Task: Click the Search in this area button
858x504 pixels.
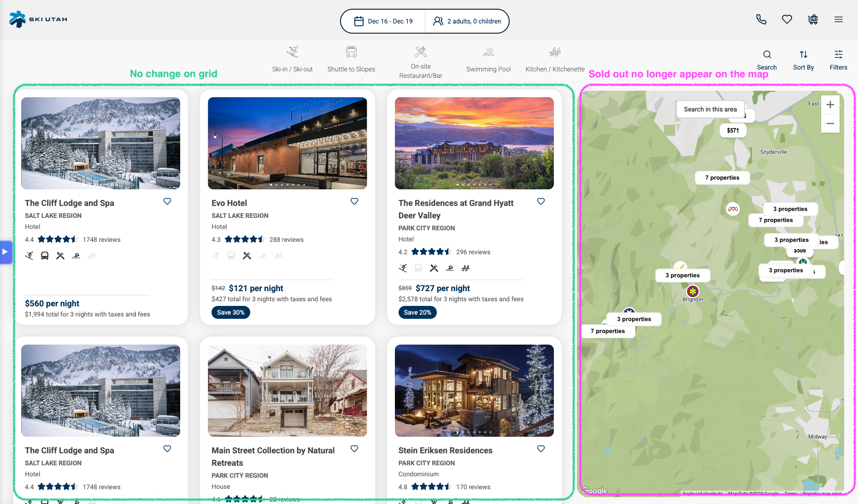Action: pos(710,109)
